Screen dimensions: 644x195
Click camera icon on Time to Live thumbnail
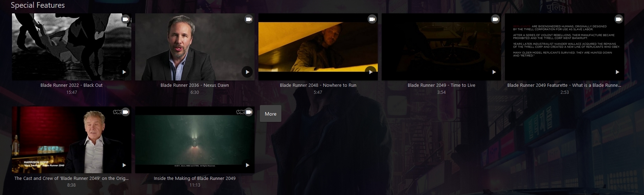[x=495, y=19]
